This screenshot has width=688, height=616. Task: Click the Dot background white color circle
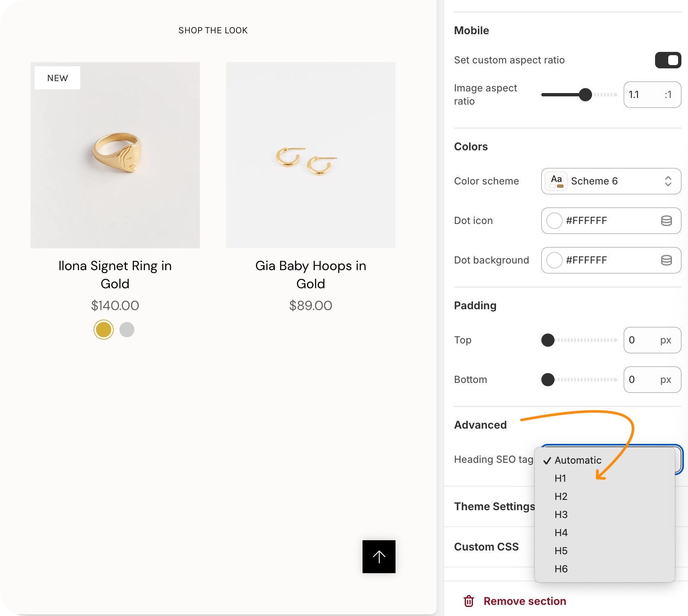[x=554, y=260]
